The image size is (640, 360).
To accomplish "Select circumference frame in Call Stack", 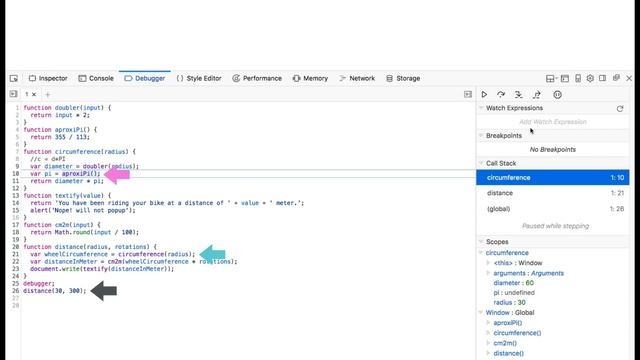I will (553, 178).
